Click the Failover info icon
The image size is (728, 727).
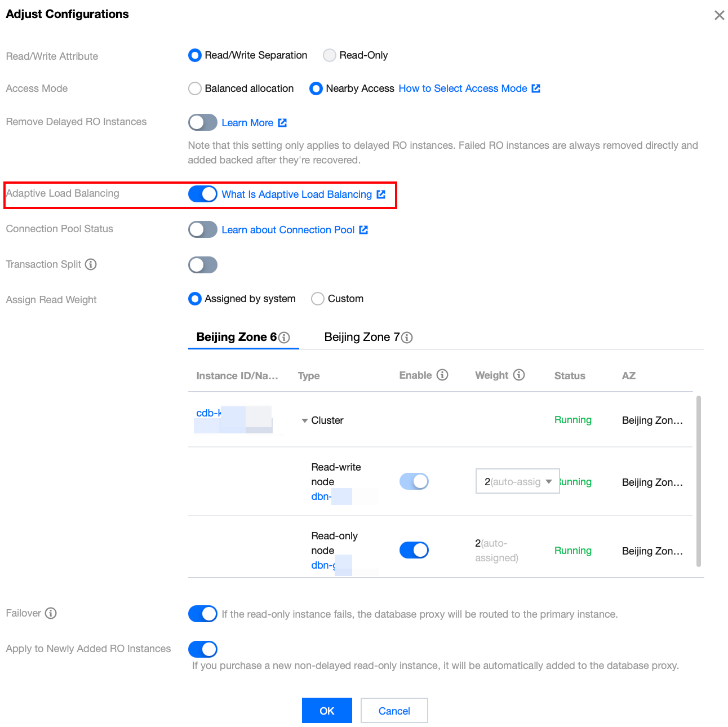click(x=51, y=613)
